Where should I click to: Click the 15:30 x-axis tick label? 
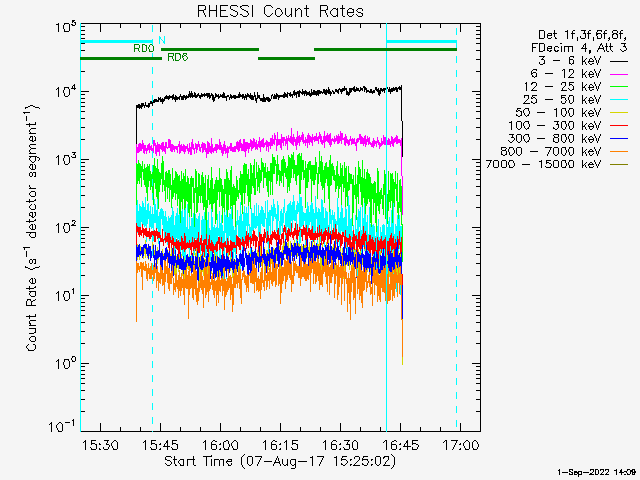pos(100,444)
